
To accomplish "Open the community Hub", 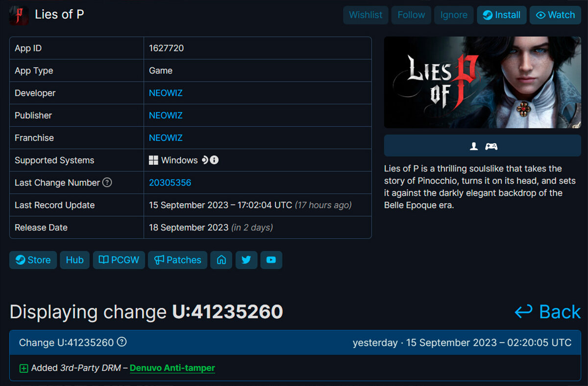I will (x=74, y=260).
